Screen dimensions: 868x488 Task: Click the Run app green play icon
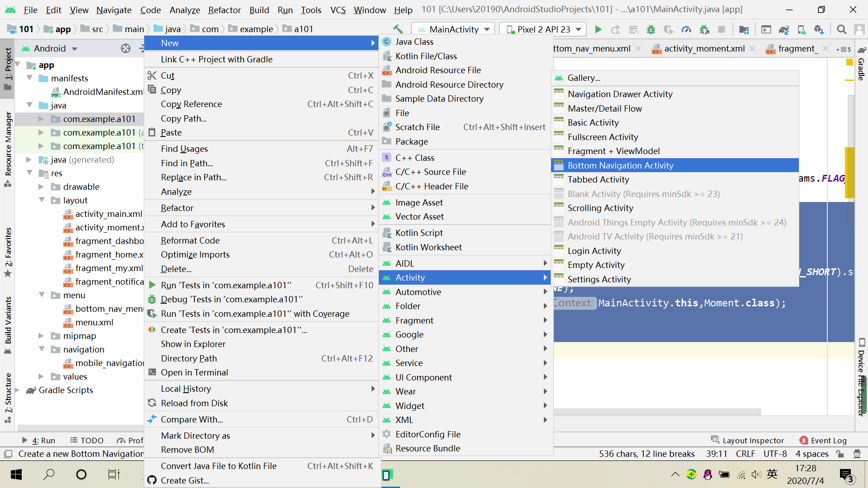click(x=598, y=29)
